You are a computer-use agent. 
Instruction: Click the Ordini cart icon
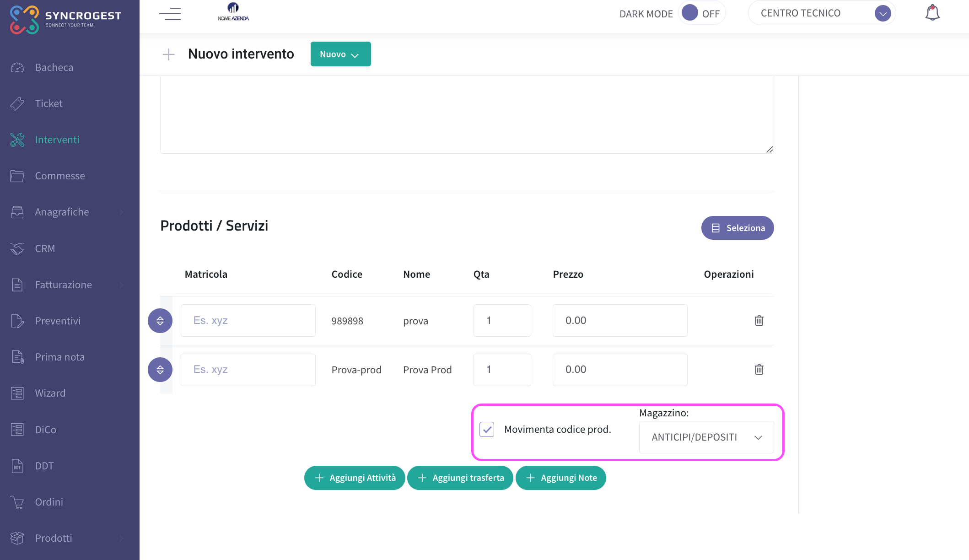tap(17, 502)
